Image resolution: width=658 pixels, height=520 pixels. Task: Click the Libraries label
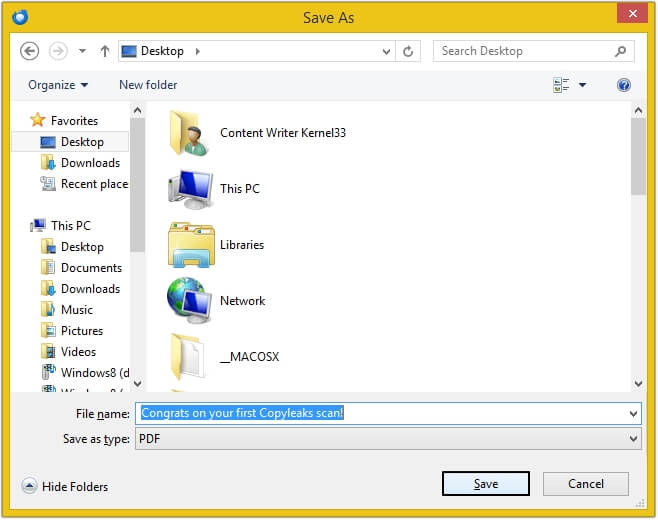(242, 245)
